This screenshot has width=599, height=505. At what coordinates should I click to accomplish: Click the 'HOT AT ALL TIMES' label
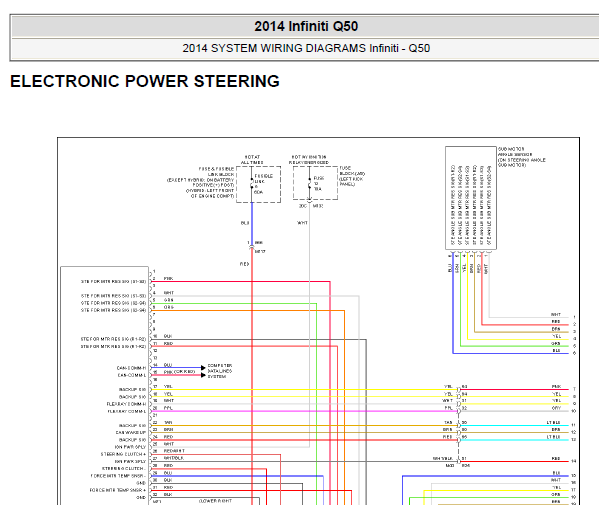252,160
